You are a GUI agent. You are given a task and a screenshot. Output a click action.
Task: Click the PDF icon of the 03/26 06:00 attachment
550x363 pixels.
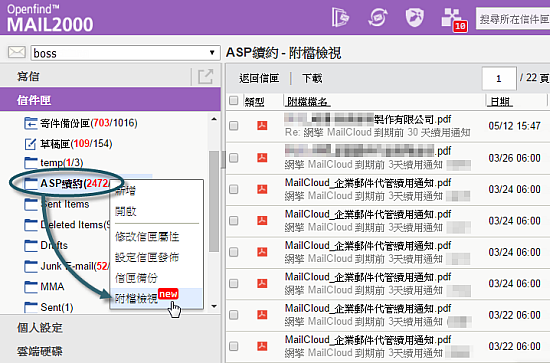262,157
